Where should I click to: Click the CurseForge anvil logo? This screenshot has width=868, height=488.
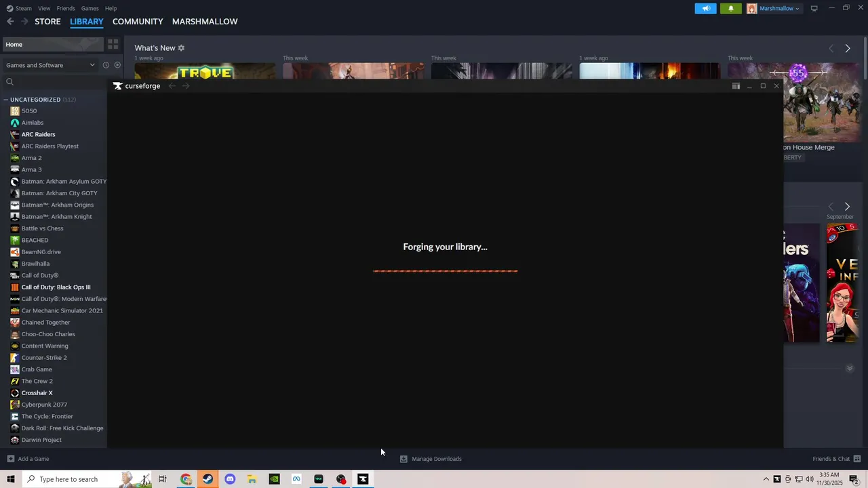(x=118, y=86)
